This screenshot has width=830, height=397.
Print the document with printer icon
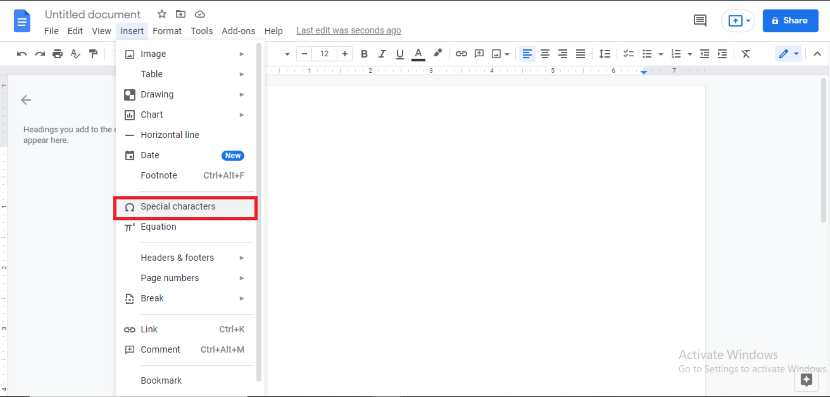pyautogui.click(x=58, y=53)
